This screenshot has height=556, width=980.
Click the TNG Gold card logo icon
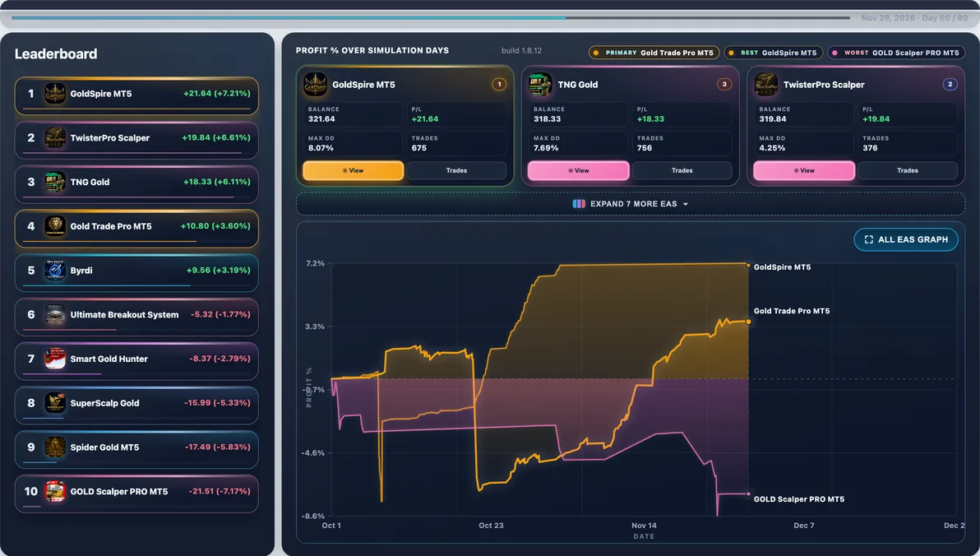(x=540, y=85)
